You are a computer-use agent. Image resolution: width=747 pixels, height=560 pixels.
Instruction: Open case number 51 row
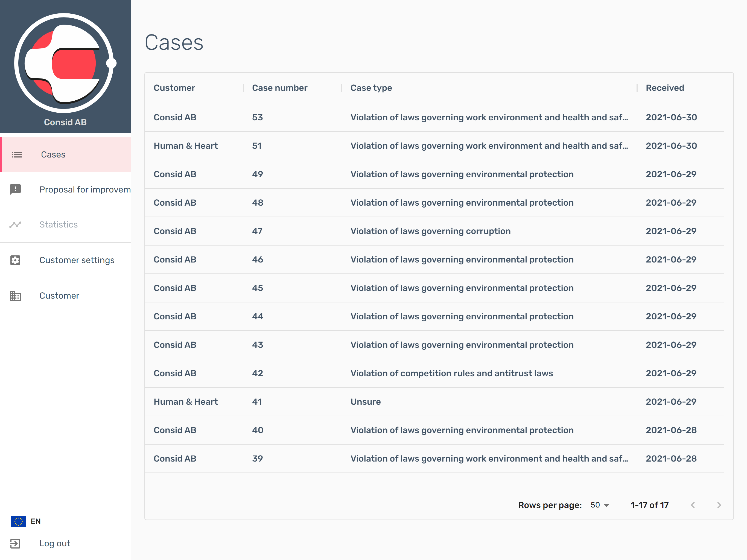point(434,146)
